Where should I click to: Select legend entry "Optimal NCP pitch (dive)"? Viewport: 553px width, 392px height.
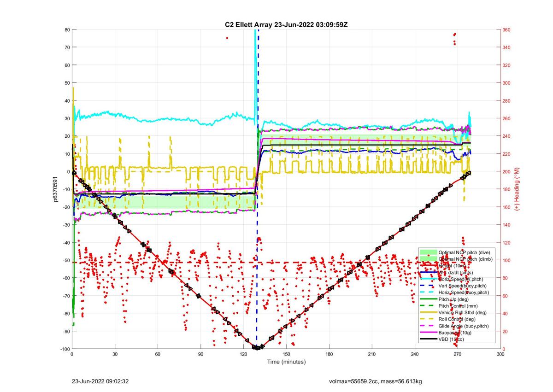[464, 252]
